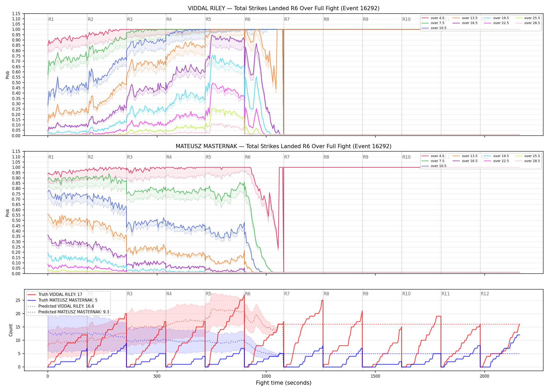Click the R2 round marker in the Masternak chart
The image size is (549, 392).
90,157
